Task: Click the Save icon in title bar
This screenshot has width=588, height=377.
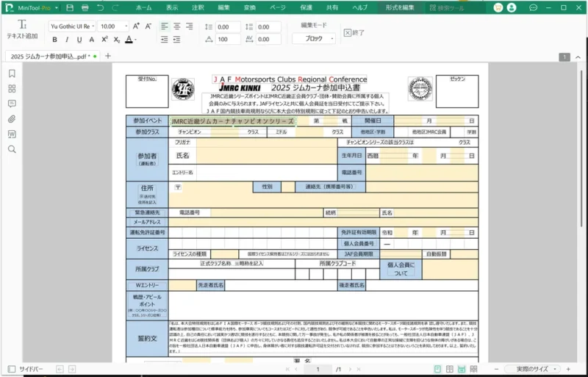Action: coord(70,7)
